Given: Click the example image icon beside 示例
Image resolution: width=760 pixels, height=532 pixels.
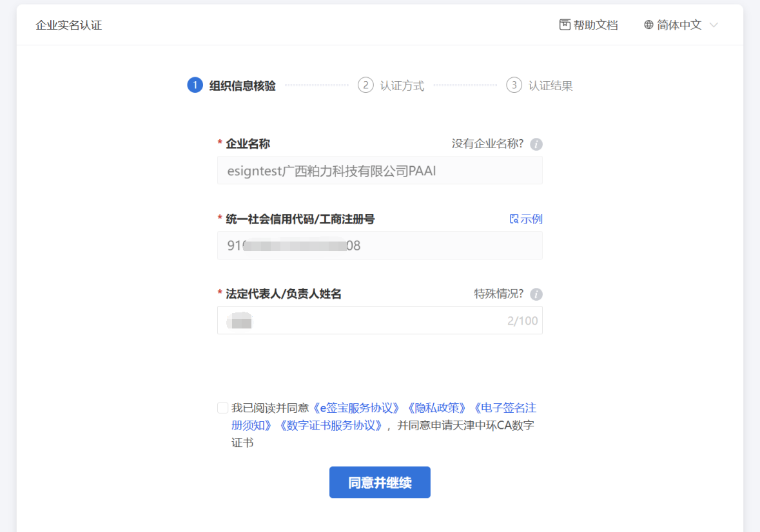Looking at the screenshot, I should pos(514,219).
